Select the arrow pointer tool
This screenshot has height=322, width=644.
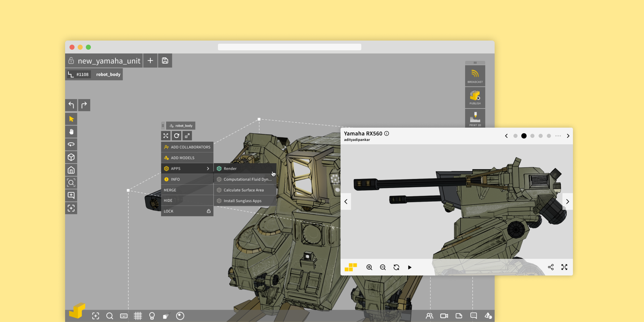click(x=71, y=119)
